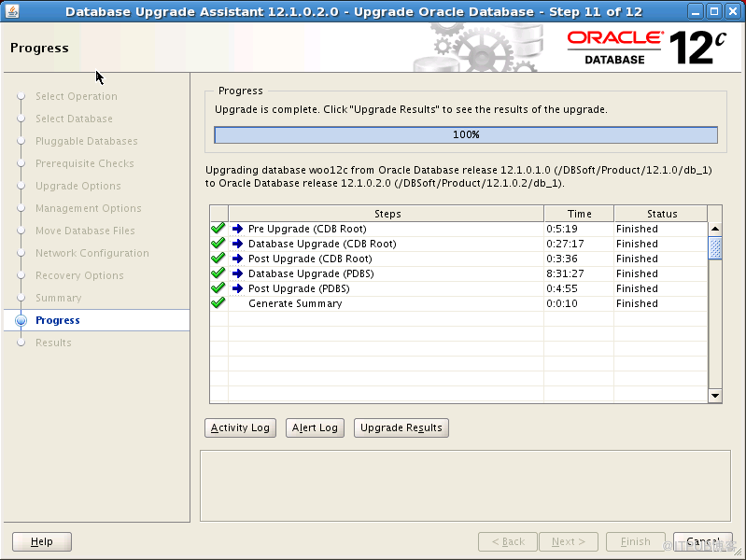This screenshot has height=560, width=746.
Task: View the Upgrade Results
Action: (x=401, y=427)
